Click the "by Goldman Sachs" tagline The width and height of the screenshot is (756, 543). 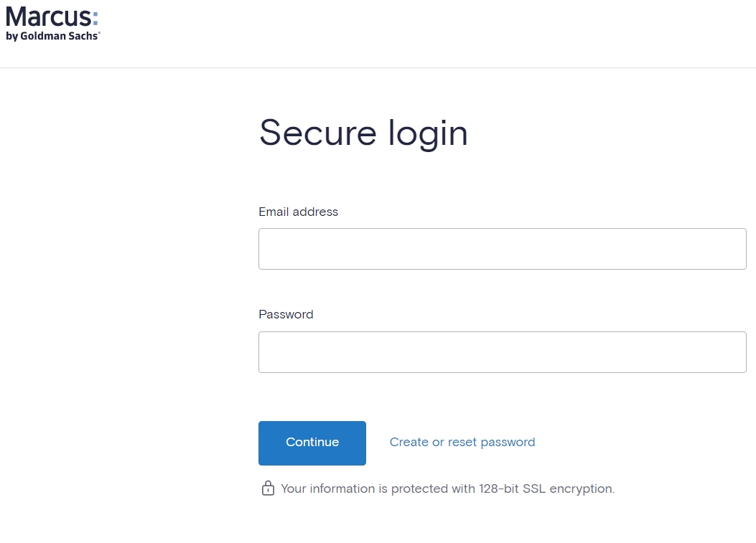click(x=52, y=36)
